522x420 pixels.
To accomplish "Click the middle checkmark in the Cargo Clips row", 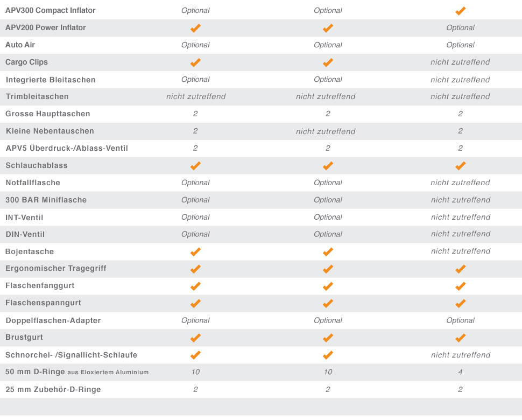I will 328,62.
